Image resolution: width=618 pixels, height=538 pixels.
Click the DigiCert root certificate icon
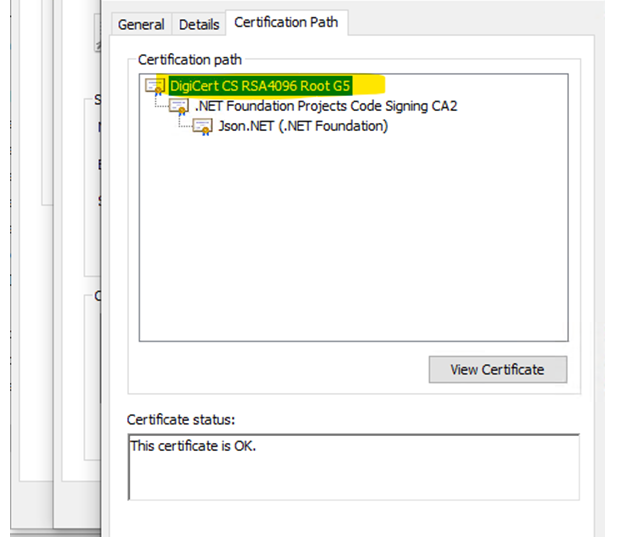click(x=155, y=86)
